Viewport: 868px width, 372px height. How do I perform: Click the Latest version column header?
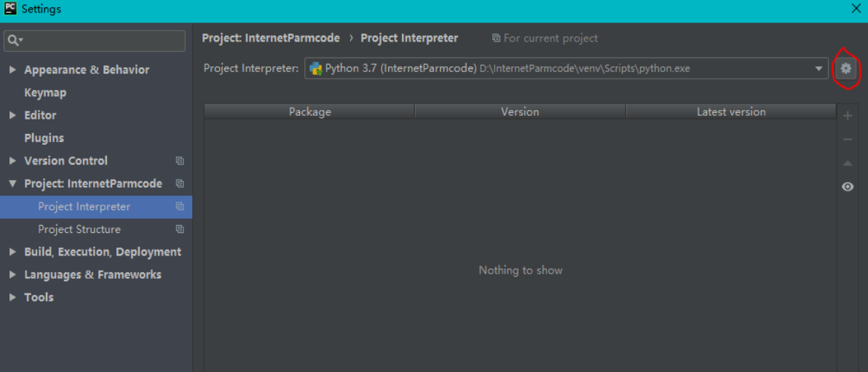[x=730, y=112]
